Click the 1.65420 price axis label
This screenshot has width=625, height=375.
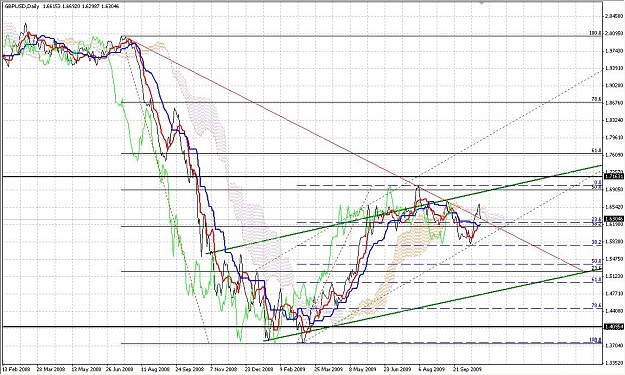[x=614, y=207]
